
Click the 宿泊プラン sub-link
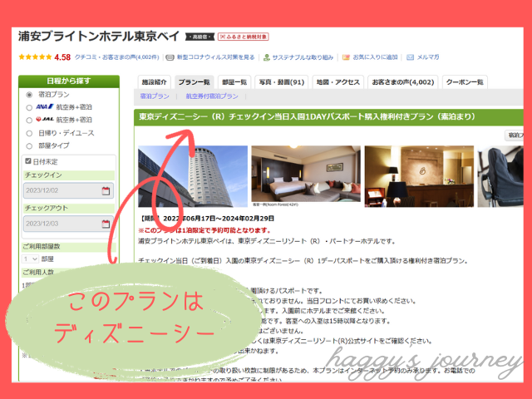click(155, 96)
